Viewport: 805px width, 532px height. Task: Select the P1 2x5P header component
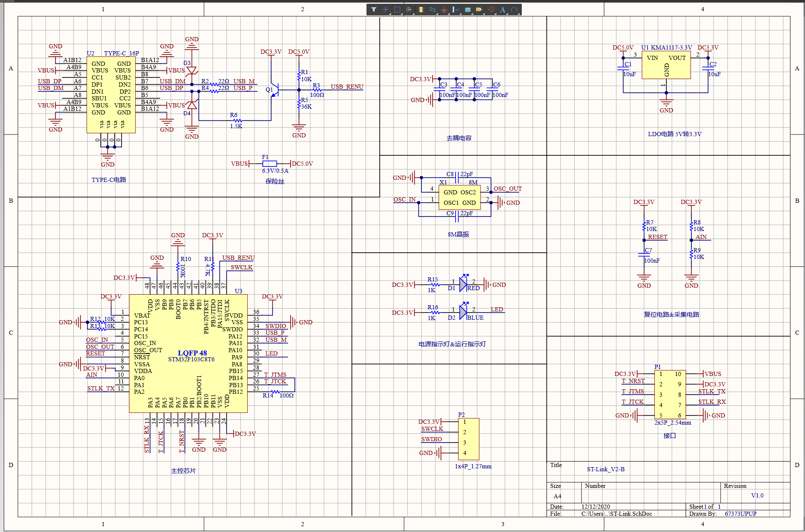[x=670, y=395]
